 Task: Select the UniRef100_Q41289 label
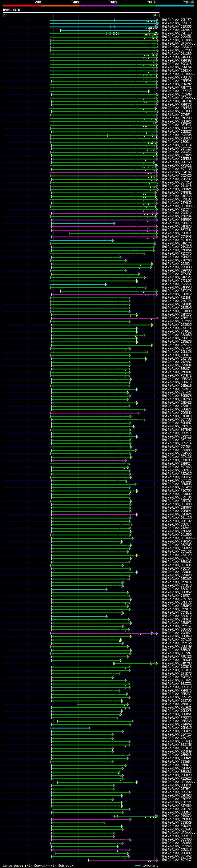tap(177, 54)
